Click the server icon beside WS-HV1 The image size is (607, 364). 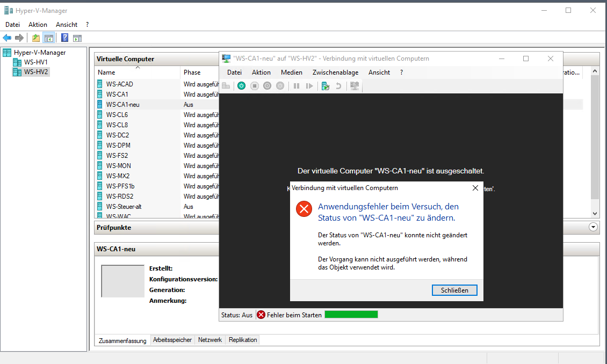coord(17,62)
